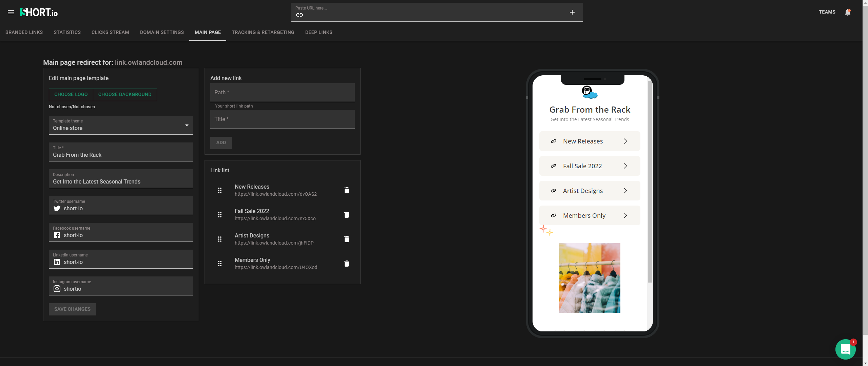The height and width of the screenshot is (366, 868).
Task: Edit the Facebook username field
Action: point(121,232)
